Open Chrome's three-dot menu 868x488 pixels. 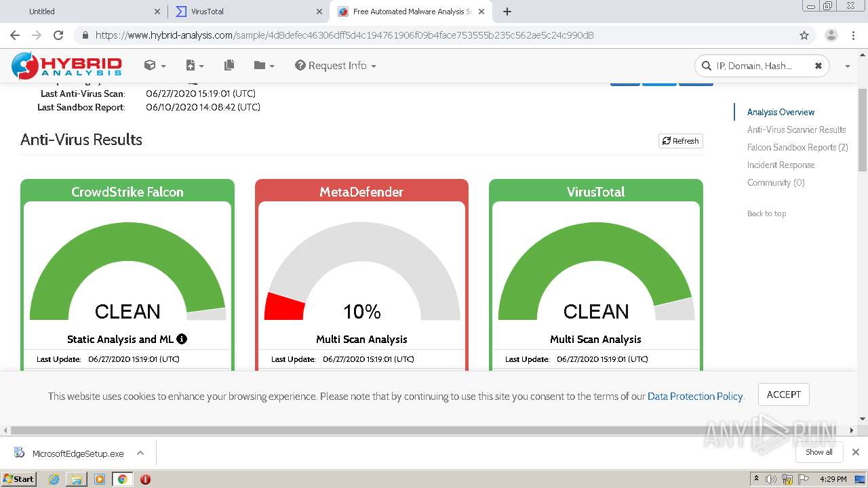854,35
